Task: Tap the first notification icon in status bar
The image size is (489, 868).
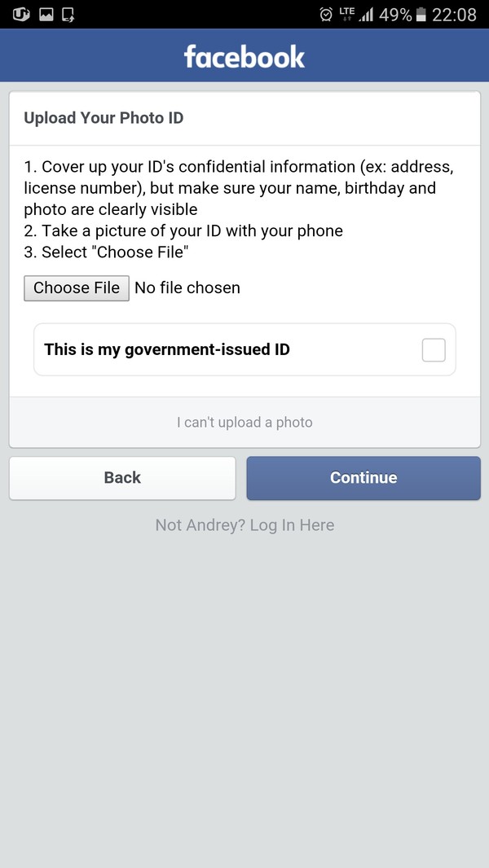Action: coord(21,14)
